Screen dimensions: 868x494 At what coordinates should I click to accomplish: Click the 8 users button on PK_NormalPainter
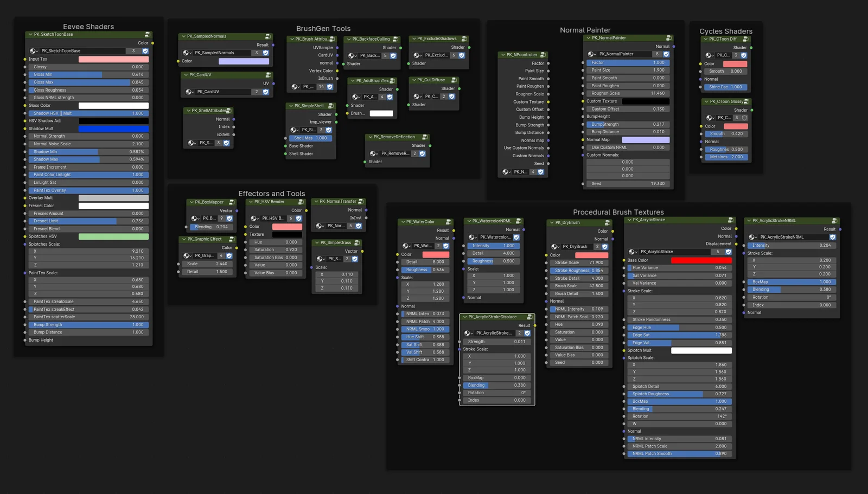pos(658,54)
